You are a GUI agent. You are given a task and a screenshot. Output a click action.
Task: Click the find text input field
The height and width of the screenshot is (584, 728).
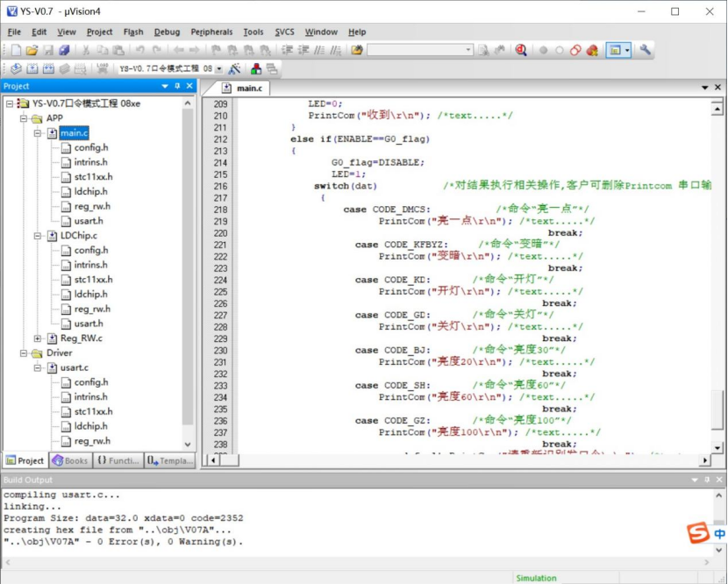[416, 50]
